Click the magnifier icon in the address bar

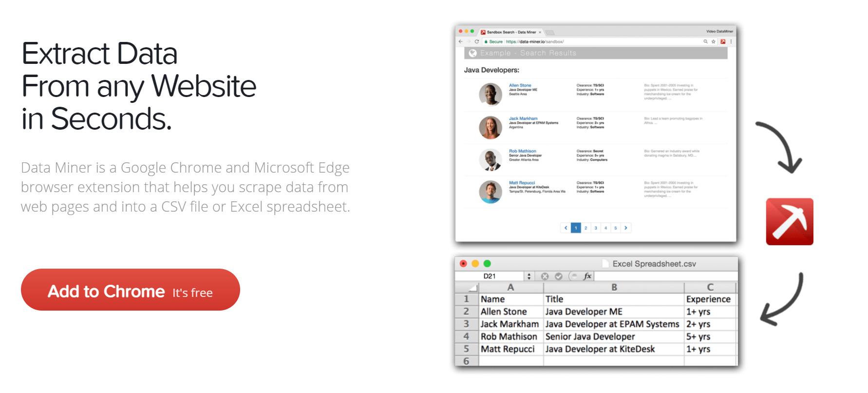point(705,41)
